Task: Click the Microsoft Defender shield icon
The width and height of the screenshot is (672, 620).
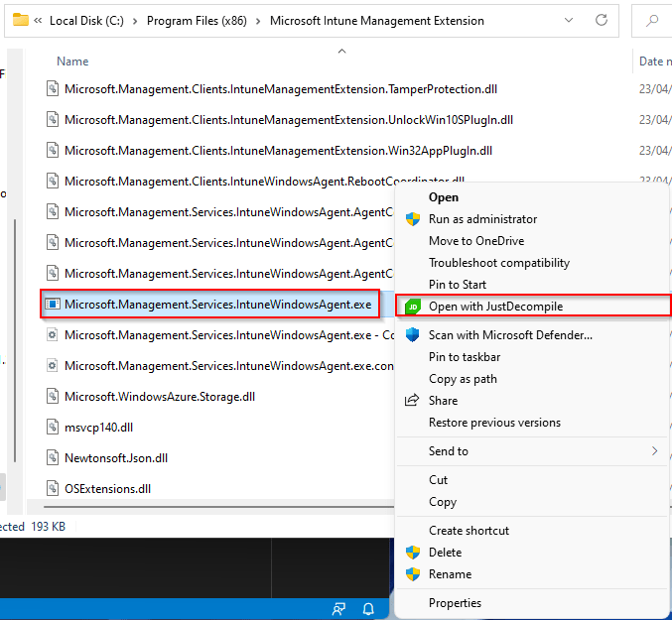Action: pos(412,335)
